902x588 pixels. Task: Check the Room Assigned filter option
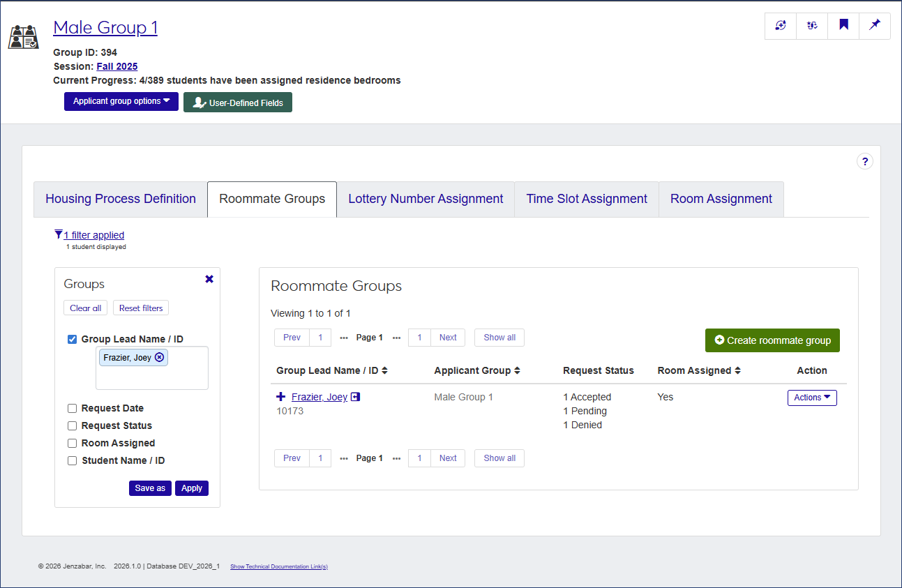tap(72, 443)
